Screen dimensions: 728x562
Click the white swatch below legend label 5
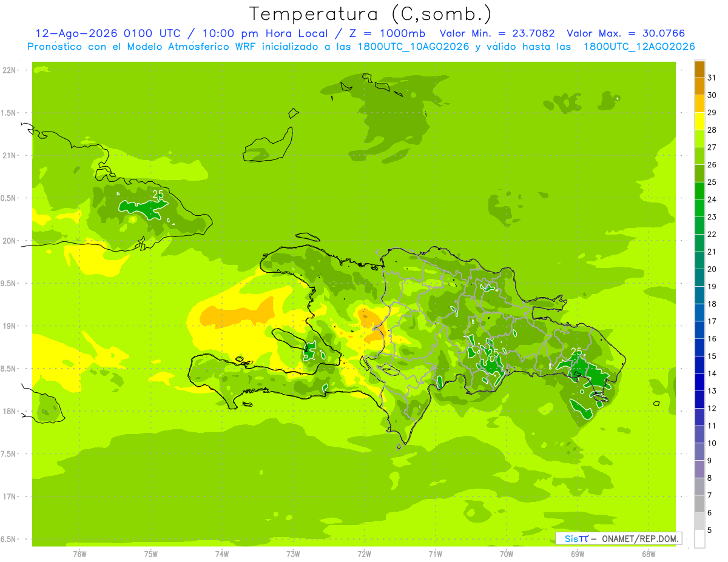pyautogui.click(x=699, y=539)
